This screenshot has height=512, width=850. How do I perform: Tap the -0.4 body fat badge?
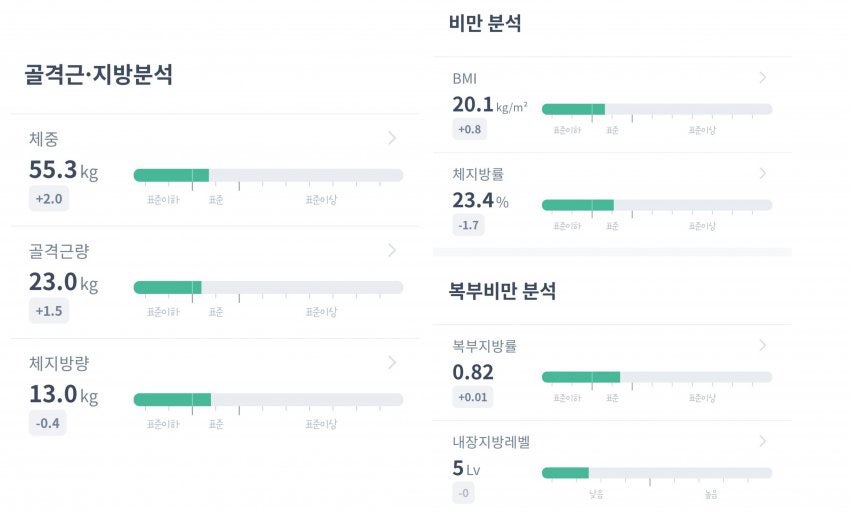point(48,423)
